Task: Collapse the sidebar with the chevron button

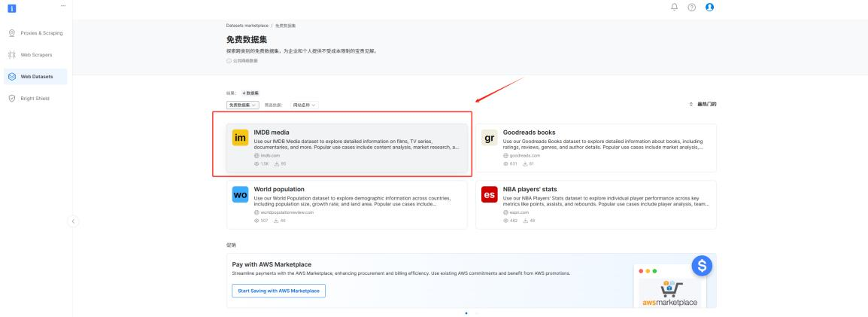Action: (x=73, y=221)
